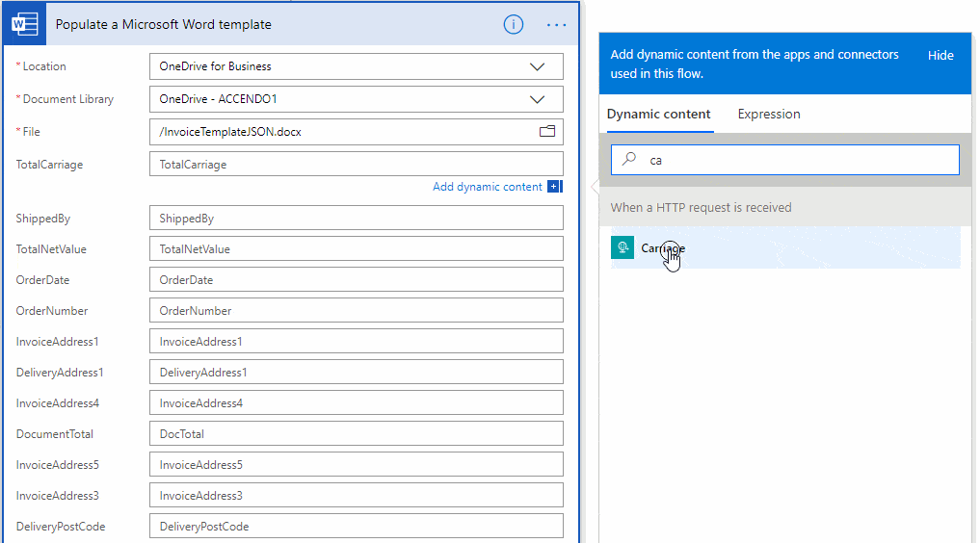
Task: Click the ShippedBy input field
Action: pos(357,218)
